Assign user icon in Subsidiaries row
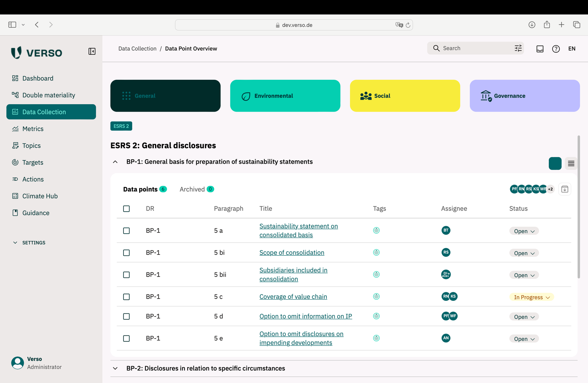 coord(446,274)
